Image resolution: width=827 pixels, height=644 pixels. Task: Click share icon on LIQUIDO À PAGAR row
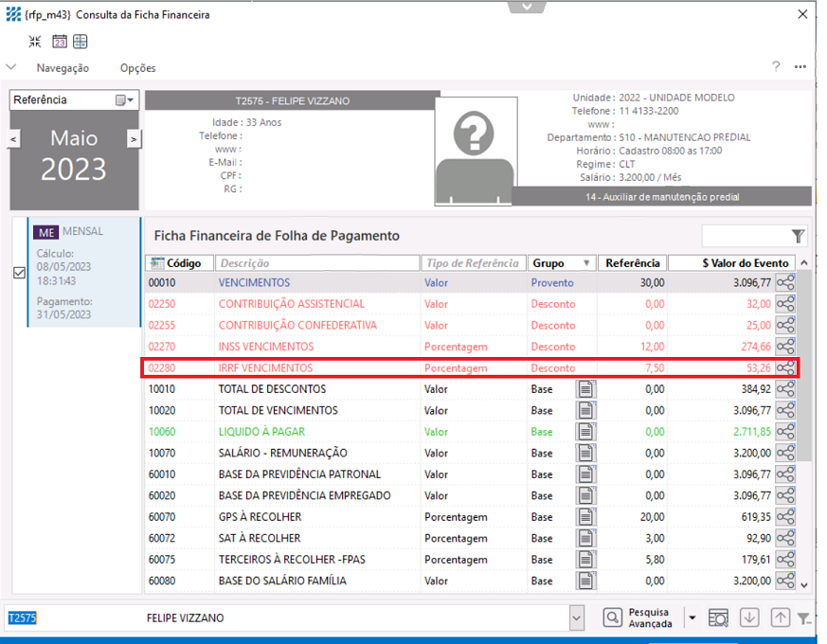click(x=785, y=432)
